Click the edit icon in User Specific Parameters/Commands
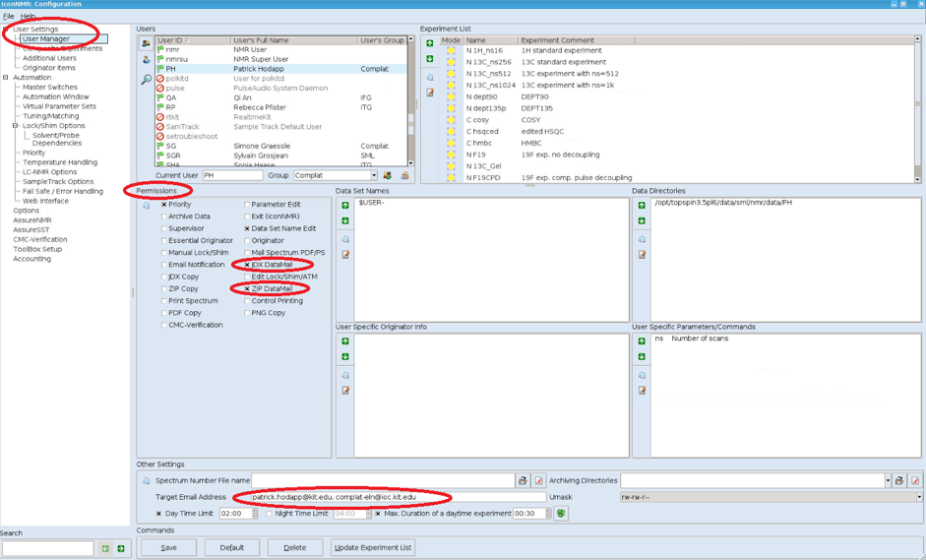The image size is (926, 560). pos(642,391)
